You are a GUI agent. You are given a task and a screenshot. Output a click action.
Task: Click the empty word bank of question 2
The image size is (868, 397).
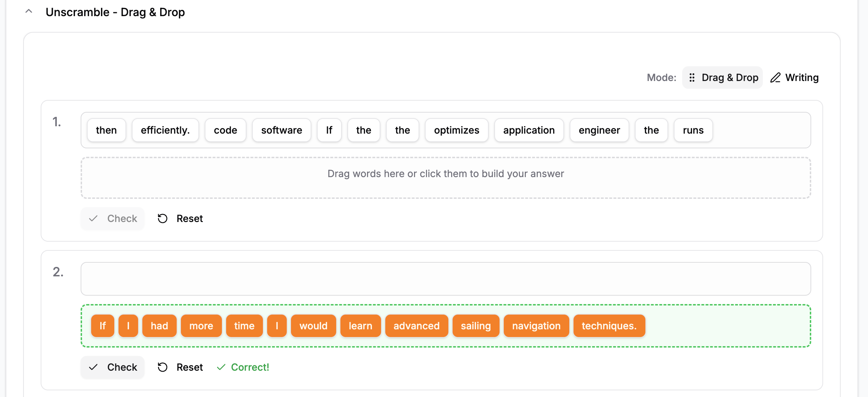[446, 279]
